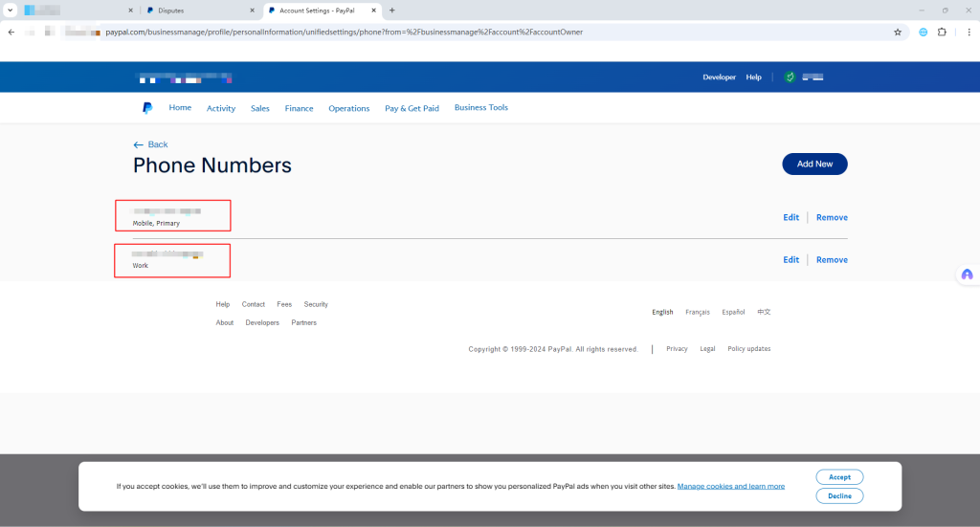
Task: Click the Add New button
Action: [x=814, y=164]
